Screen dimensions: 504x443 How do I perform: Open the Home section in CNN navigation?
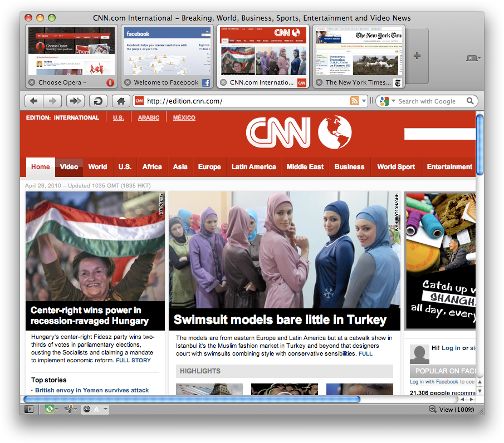(x=41, y=167)
